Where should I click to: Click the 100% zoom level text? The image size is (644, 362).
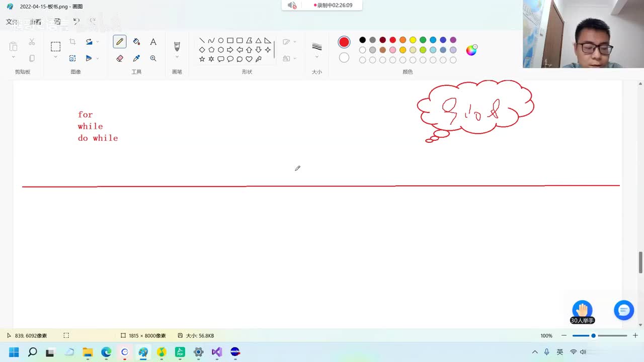[x=546, y=335]
